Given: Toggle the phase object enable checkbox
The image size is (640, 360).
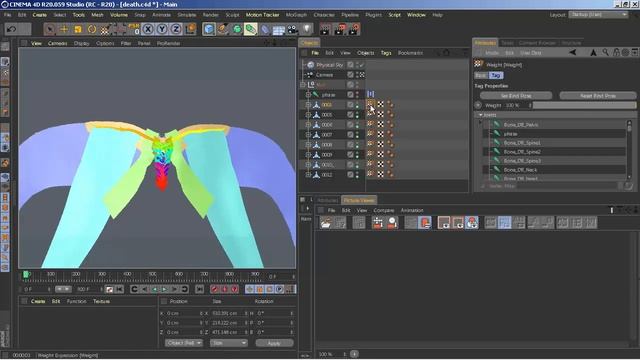Looking at the screenshot, I should tap(350, 95).
